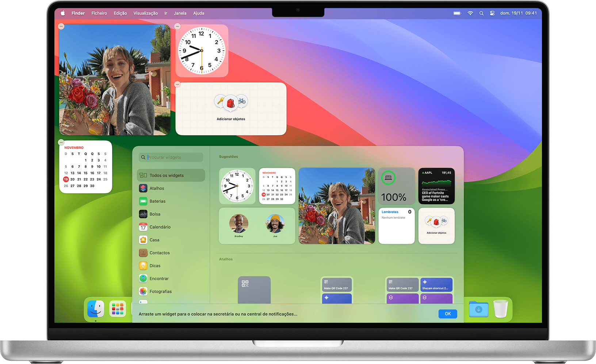
Task: Add the suggested photo widget
Action: pos(337,206)
